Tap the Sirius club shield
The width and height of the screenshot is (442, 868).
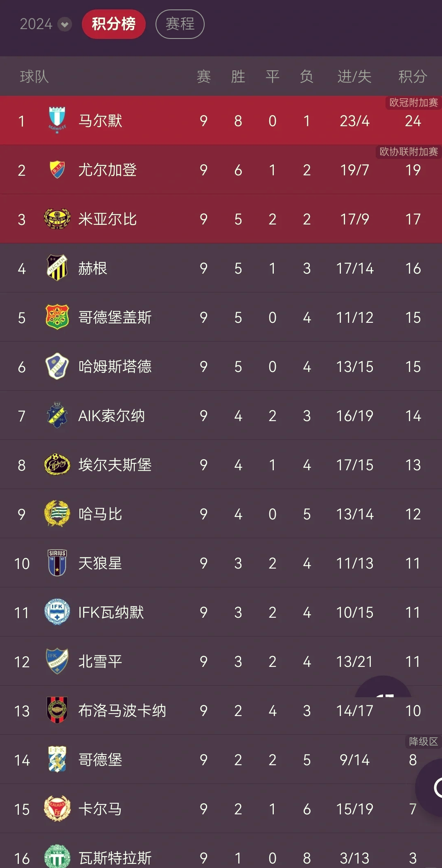coord(57,563)
